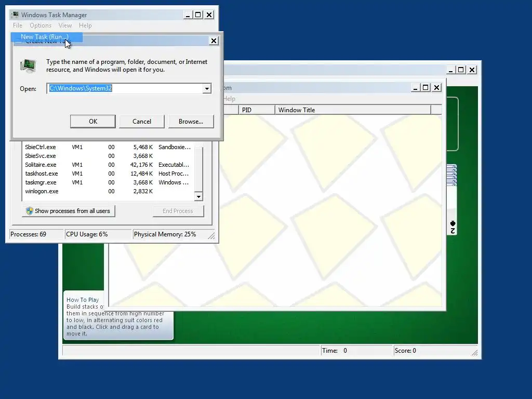Screen dimensions: 532x399
Task: Click the Run dialog computer icon
Action: coord(28,65)
